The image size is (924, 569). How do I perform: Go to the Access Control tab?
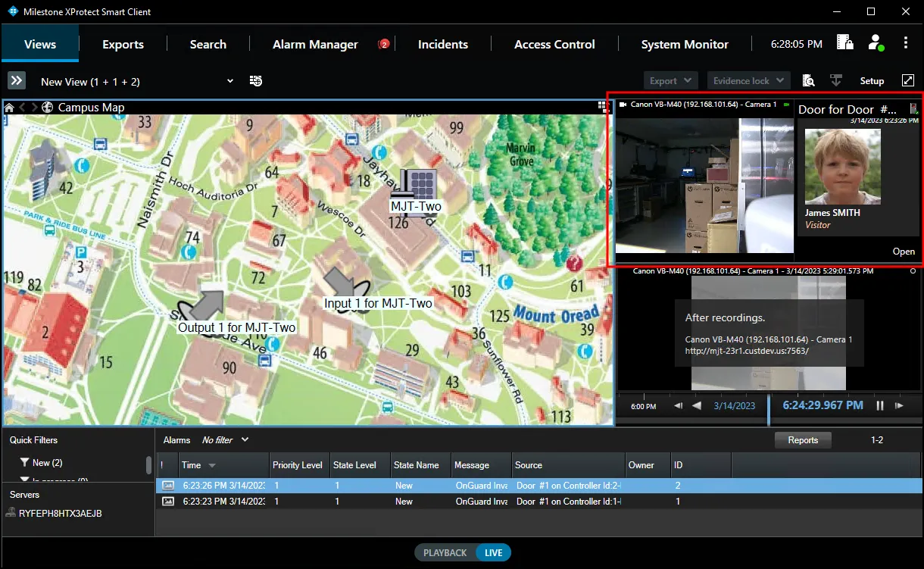pos(554,44)
